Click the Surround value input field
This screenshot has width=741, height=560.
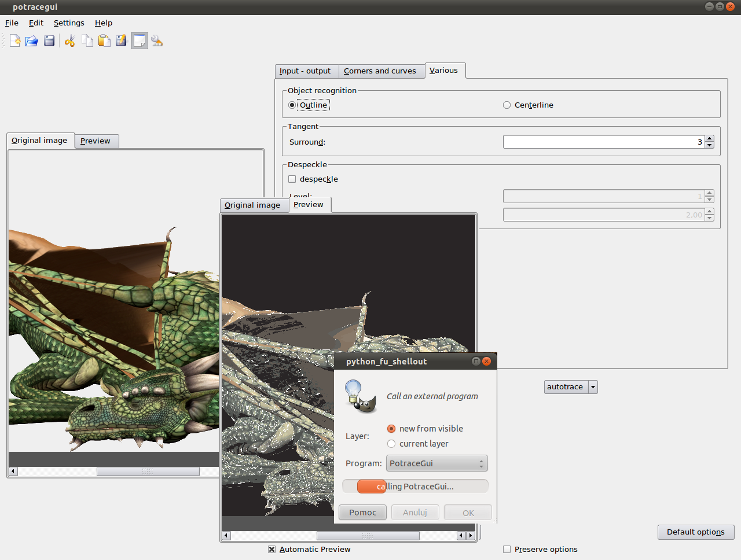[x=604, y=142]
